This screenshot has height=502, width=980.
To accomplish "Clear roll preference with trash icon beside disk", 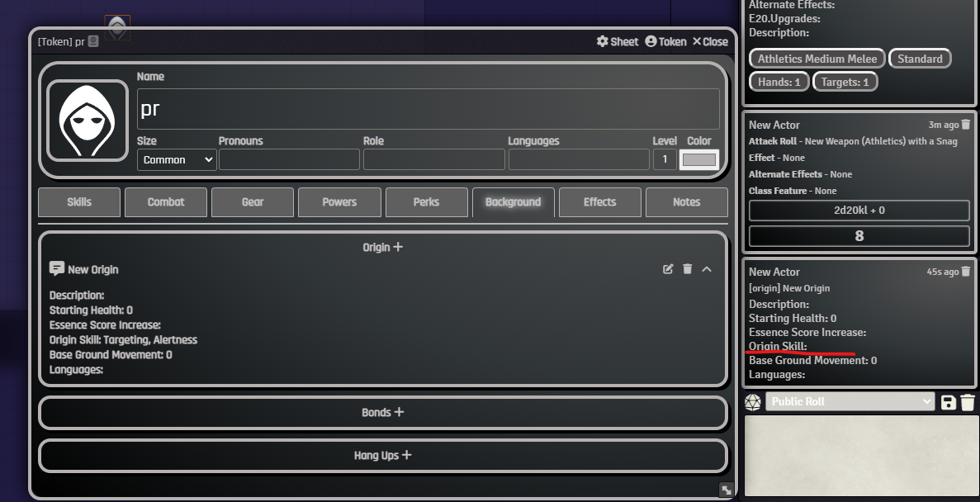I will click(x=967, y=401).
